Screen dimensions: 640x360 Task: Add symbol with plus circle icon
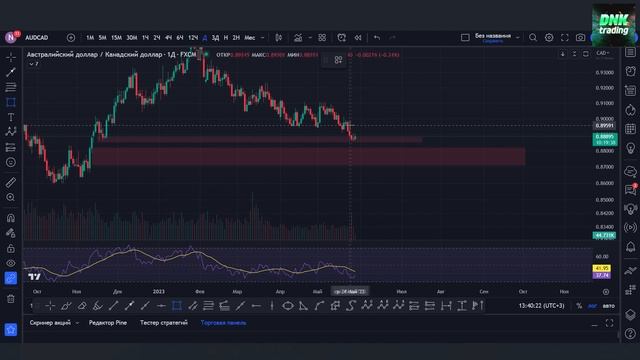(x=71, y=38)
